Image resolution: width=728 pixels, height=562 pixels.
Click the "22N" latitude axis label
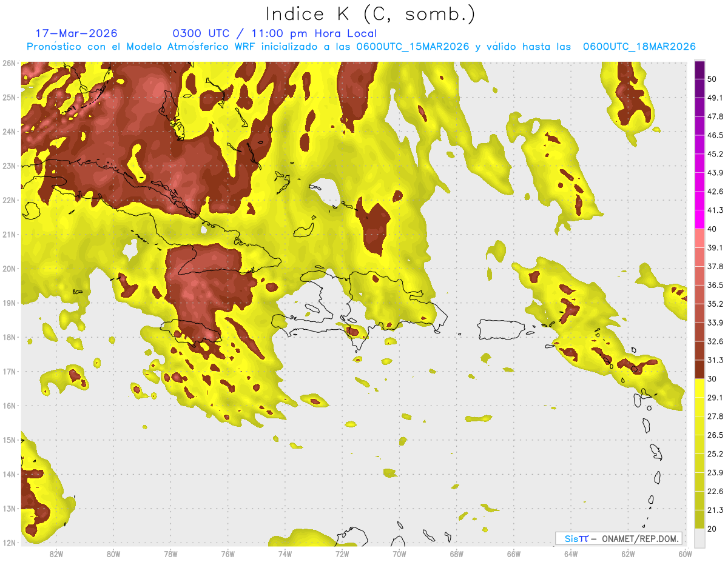tap(10, 200)
